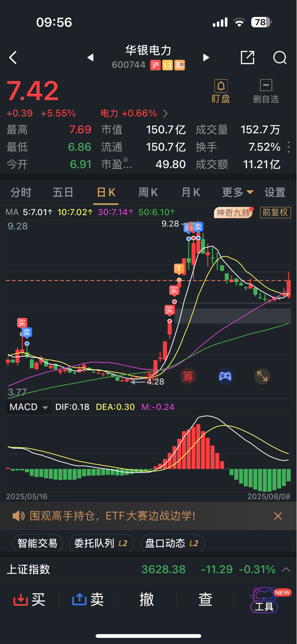
Task: Tap the current price 7.42
Action: pos(32,91)
